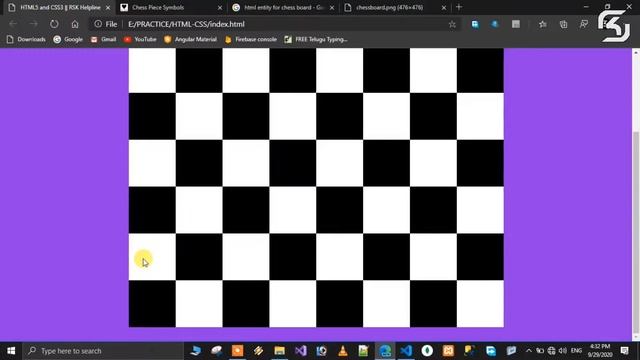This screenshot has height=360, width=640.
Task: Open the Collections toolbar icon
Action: pos(563,24)
